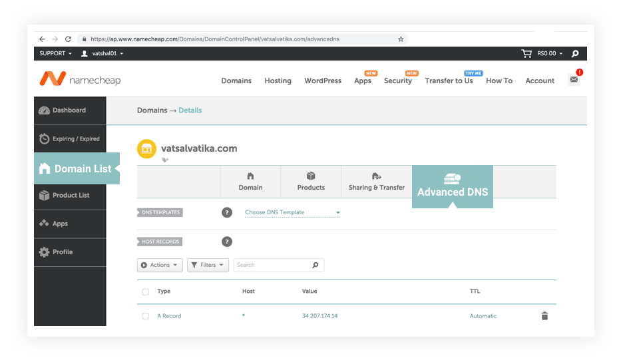Click the Profile gear icon
Viewport: 621px width, 364px height.
[x=44, y=252]
